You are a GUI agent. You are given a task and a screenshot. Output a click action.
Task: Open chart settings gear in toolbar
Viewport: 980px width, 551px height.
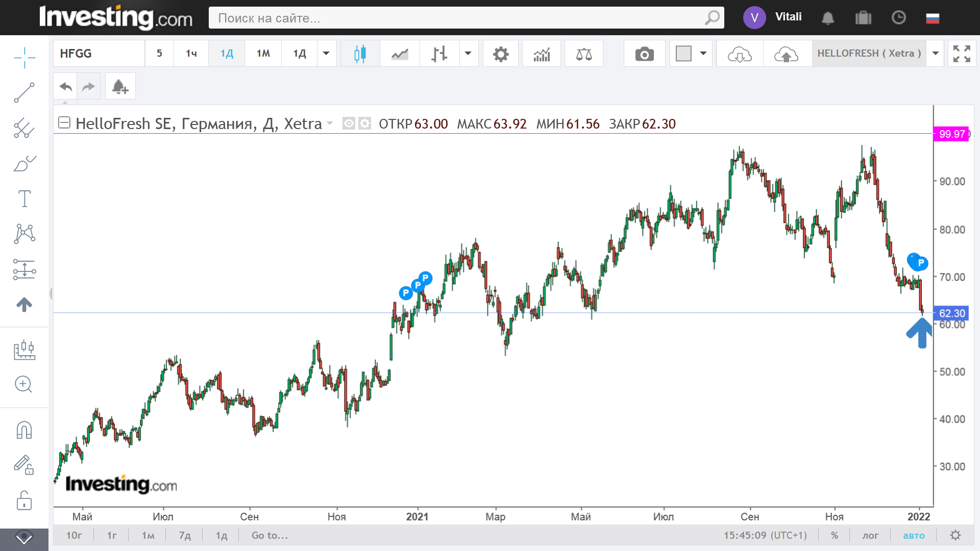point(501,54)
